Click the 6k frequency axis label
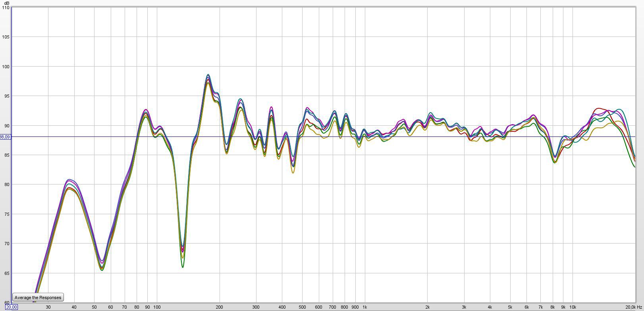Viewport: 644px width, 311px height. coord(526,307)
